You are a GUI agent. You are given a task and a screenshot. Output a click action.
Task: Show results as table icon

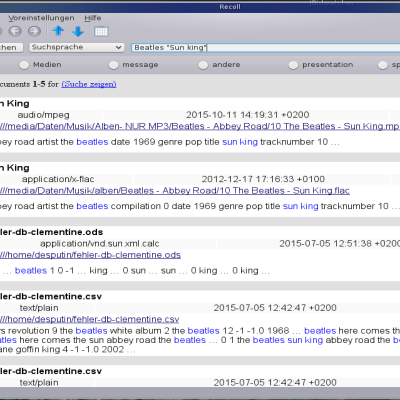[101, 32]
